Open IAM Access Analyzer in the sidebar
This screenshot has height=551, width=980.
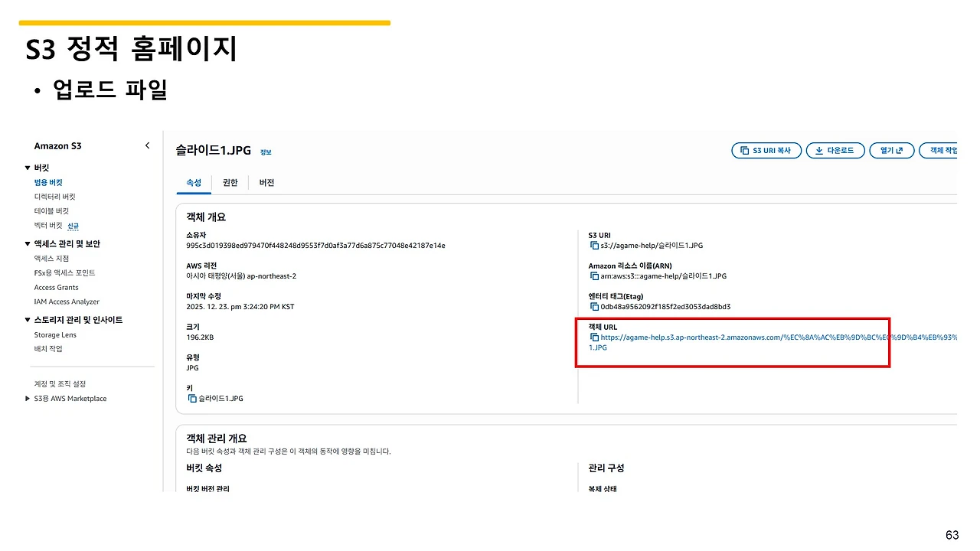click(67, 302)
